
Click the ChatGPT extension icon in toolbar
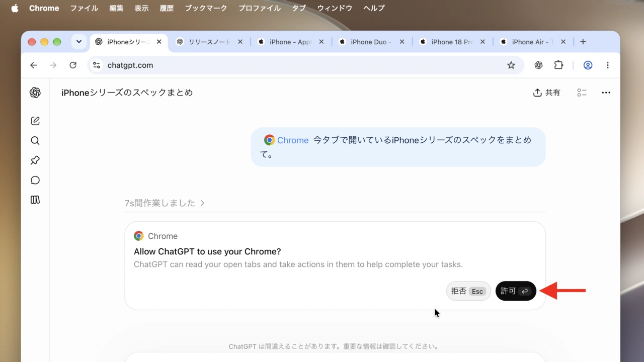[538, 65]
